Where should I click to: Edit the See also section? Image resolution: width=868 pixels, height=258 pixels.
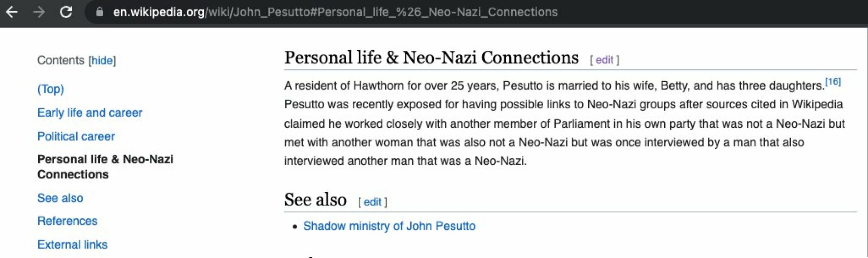[x=372, y=202]
